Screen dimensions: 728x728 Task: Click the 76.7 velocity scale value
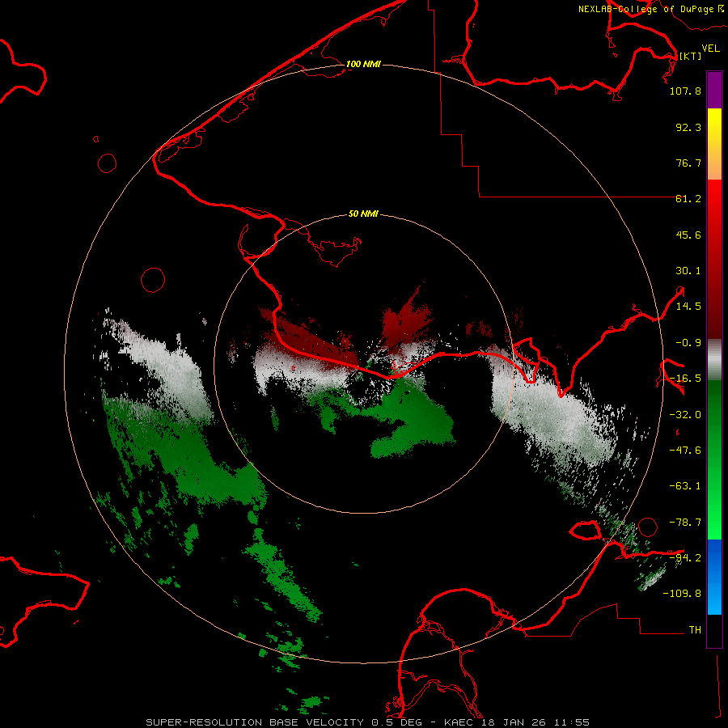point(688,163)
